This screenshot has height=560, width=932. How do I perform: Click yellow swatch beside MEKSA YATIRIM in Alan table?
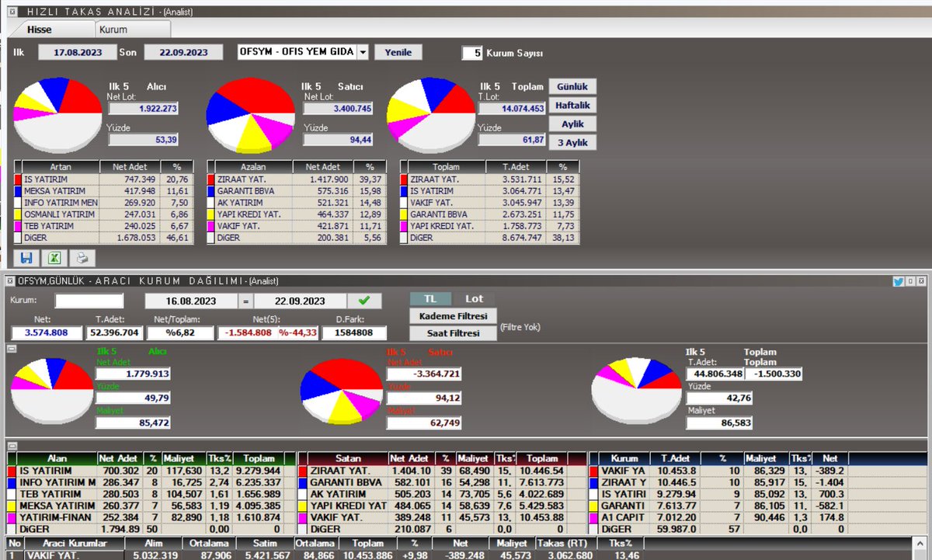point(12,506)
